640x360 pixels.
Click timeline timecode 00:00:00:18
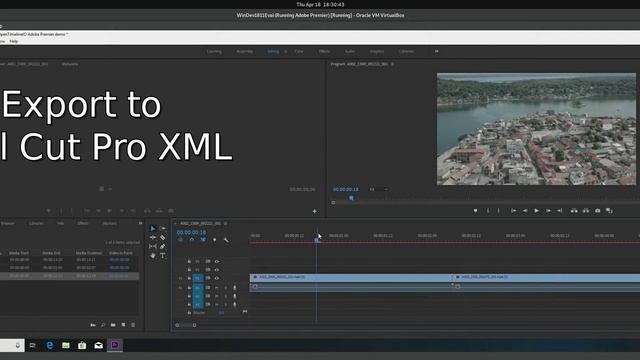(x=191, y=232)
